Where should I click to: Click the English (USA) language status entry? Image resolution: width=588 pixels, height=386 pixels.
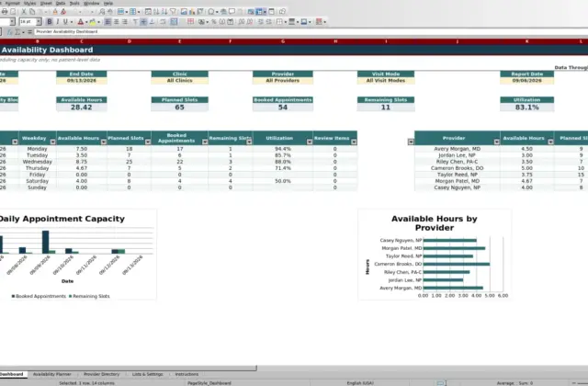coord(360,383)
